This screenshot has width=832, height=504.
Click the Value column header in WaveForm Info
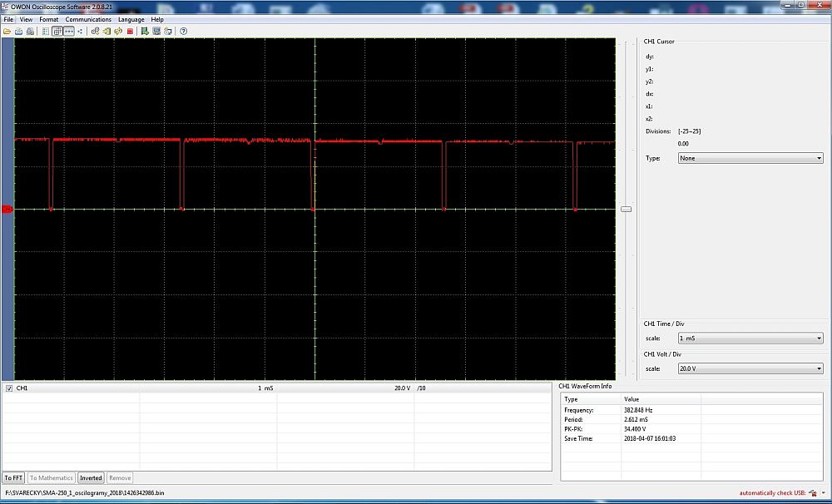pyautogui.click(x=631, y=399)
